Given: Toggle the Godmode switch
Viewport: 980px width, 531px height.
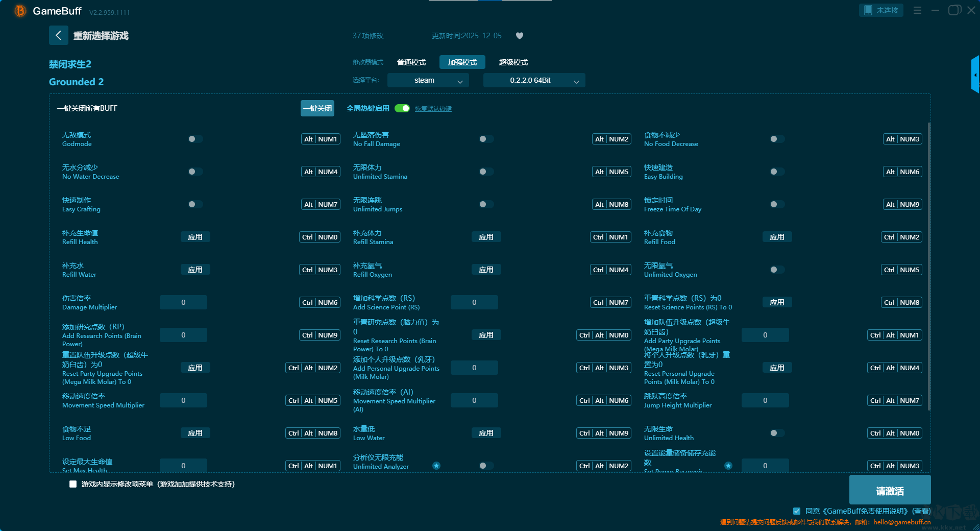Looking at the screenshot, I should coord(195,139).
